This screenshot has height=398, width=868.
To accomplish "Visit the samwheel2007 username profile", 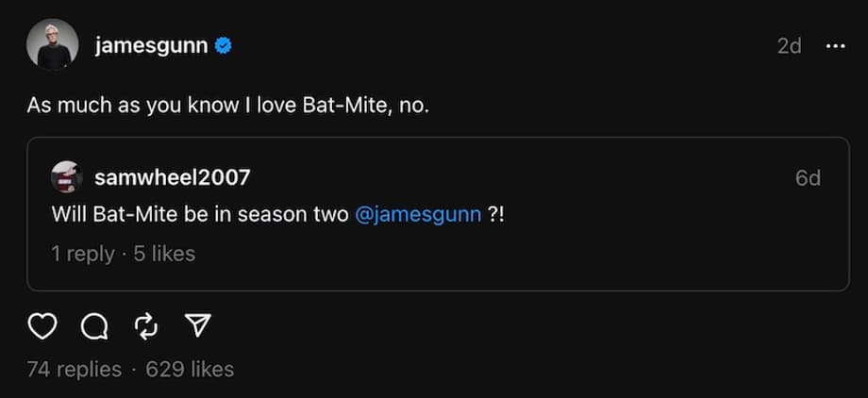I will [x=172, y=177].
